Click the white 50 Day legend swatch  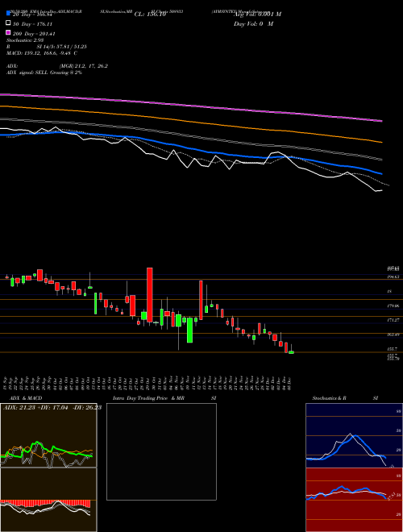coord(8,23)
